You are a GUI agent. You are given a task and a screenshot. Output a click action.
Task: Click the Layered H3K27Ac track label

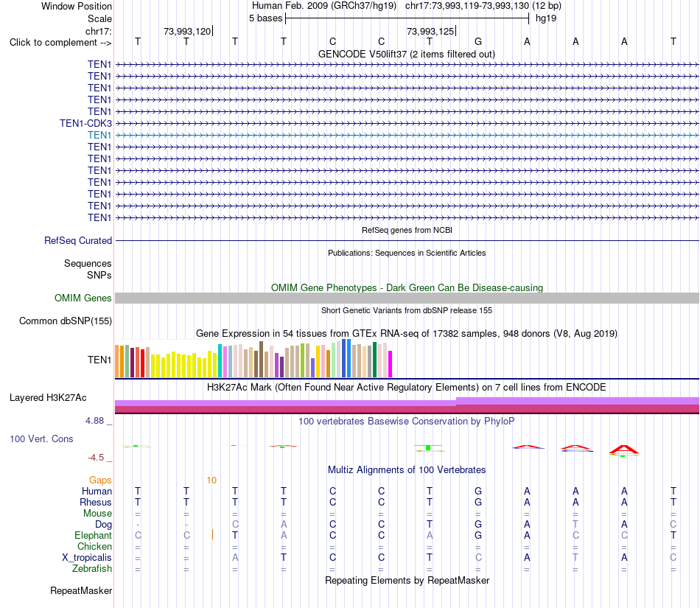pyautogui.click(x=48, y=398)
